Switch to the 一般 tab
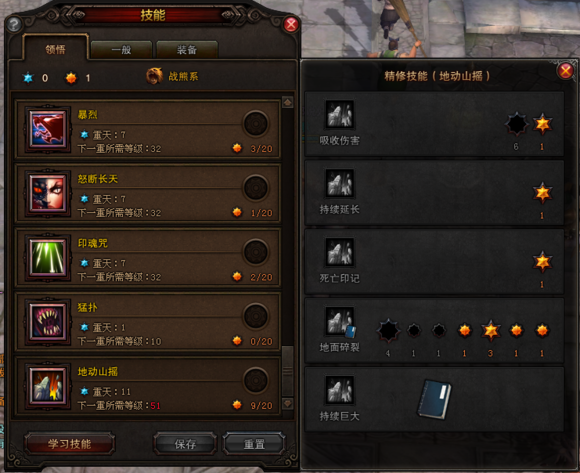 tap(121, 50)
